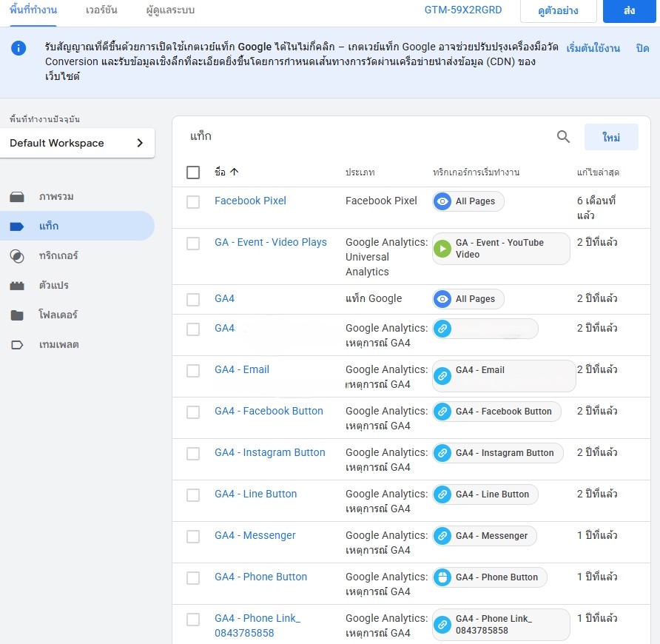
Task: Switch to the ผู้ดูแลระบบ (Admin) tab
Action: [170, 10]
